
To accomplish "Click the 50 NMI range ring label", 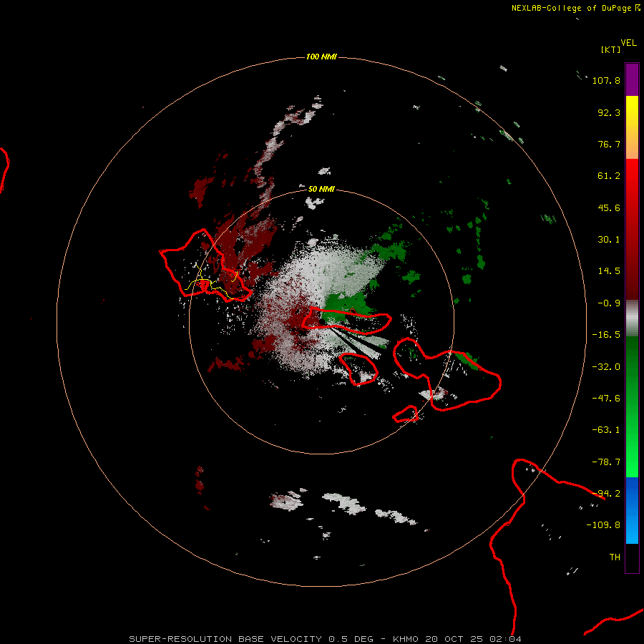I will (x=321, y=189).
